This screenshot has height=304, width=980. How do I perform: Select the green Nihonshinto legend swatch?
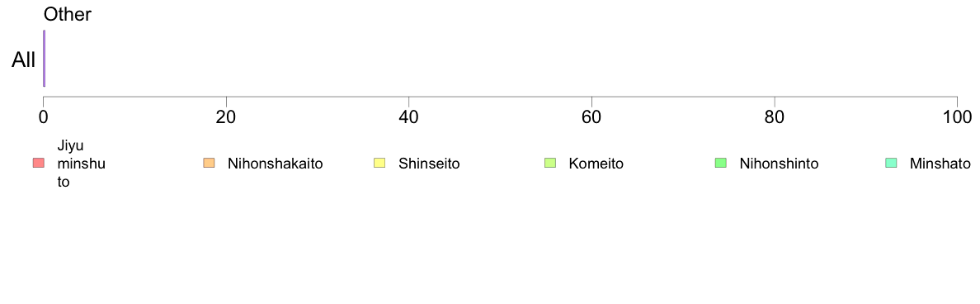pyautogui.click(x=721, y=164)
